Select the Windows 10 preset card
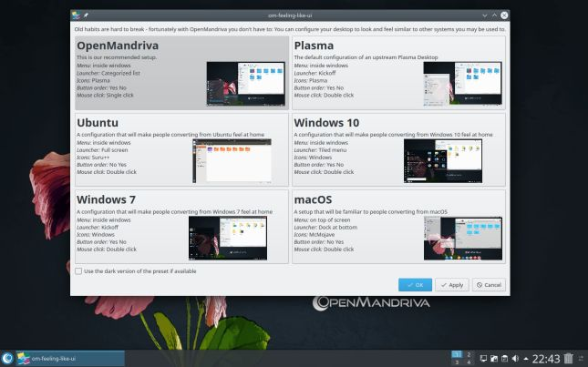This screenshot has width=588, height=367. click(x=398, y=149)
